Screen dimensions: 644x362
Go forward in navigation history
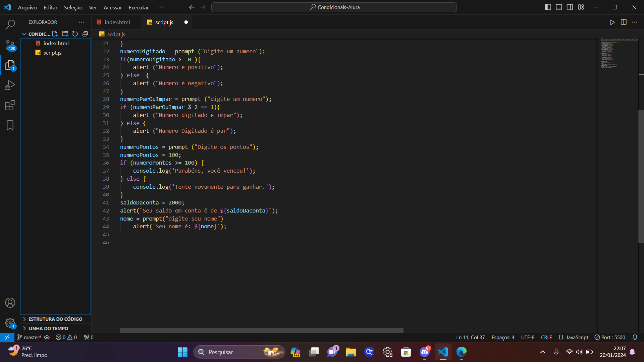(203, 7)
